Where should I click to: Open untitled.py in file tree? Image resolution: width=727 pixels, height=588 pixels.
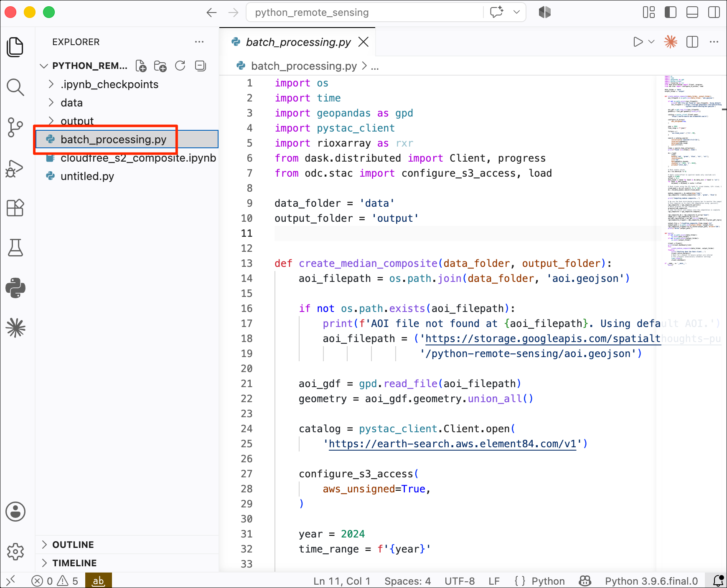[127, 176]
